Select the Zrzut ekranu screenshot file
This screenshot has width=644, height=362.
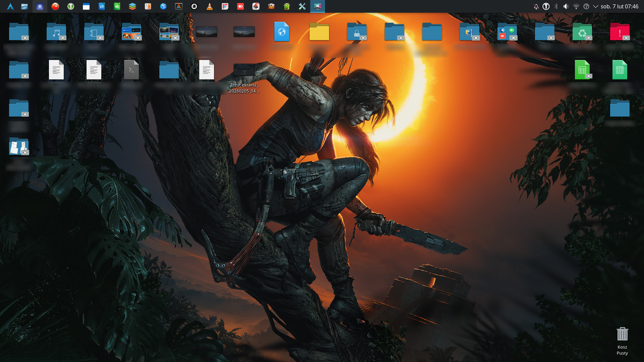tap(244, 77)
